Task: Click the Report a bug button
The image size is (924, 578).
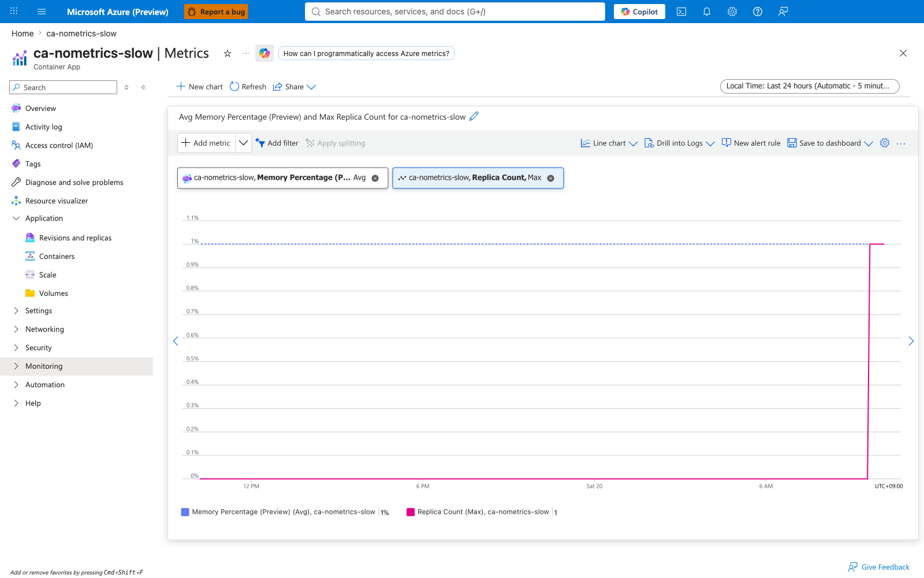Action: click(216, 12)
